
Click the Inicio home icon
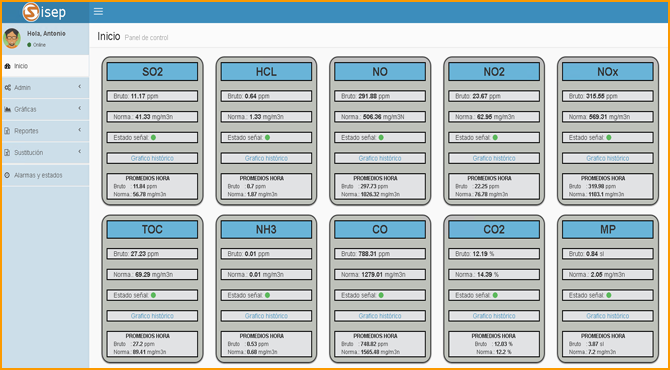(7, 66)
